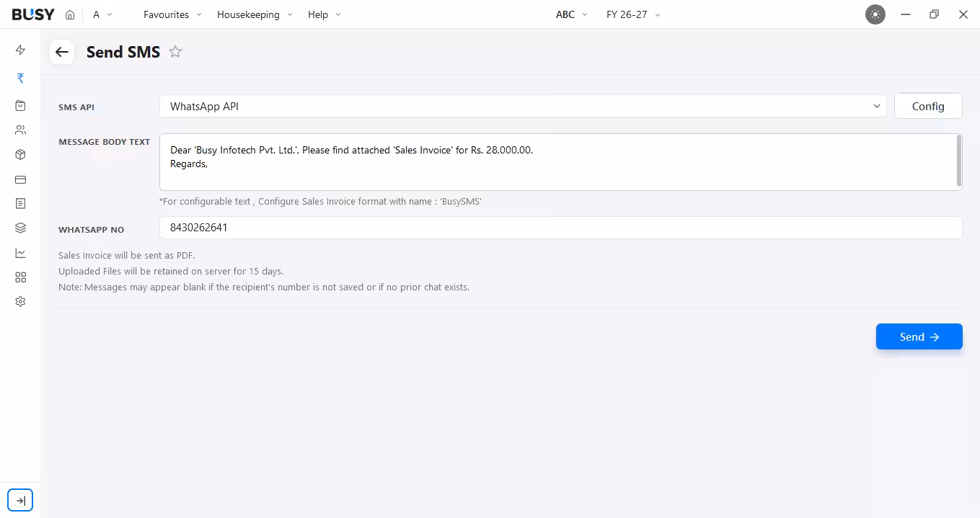Open the rupee transactions sidebar icon
The height and width of the screenshot is (518, 980).
click(20, 78)
